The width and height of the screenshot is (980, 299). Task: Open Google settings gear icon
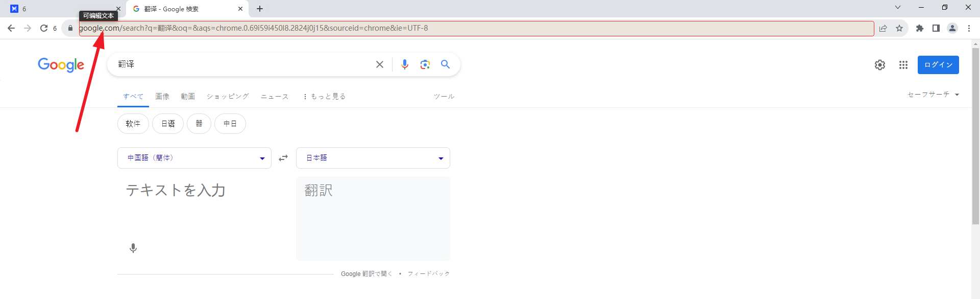[x=880, y=65]
